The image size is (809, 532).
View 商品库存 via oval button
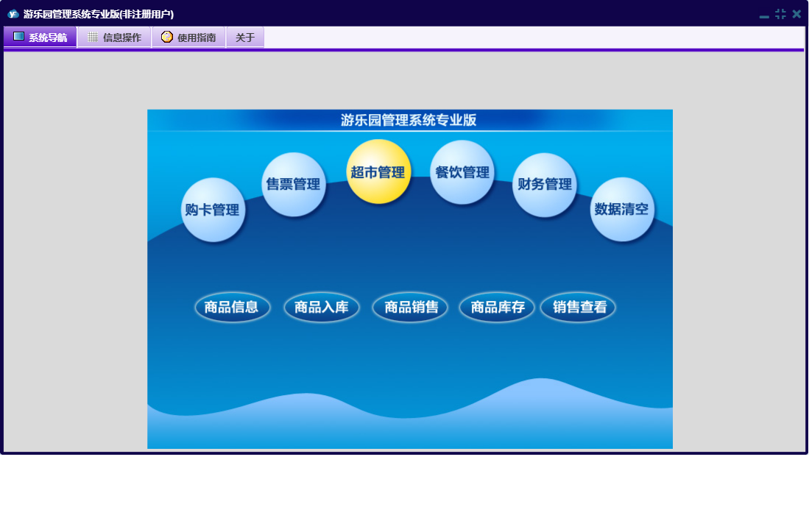click(x=497, y=308)
